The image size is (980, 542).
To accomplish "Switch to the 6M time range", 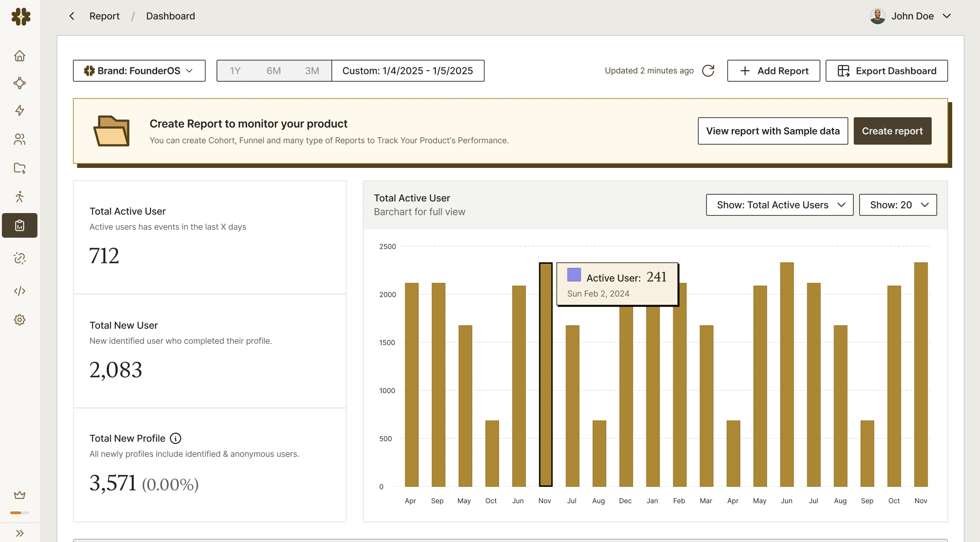I will pyautogui.click(x=273, y=71).
